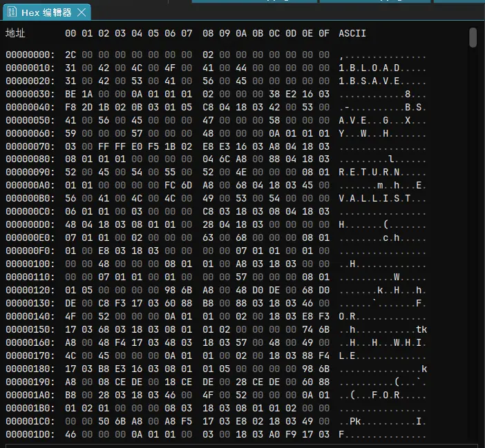Click first byte 2C at address 00000000
This screenshot has width=485, height=448.
70,55
